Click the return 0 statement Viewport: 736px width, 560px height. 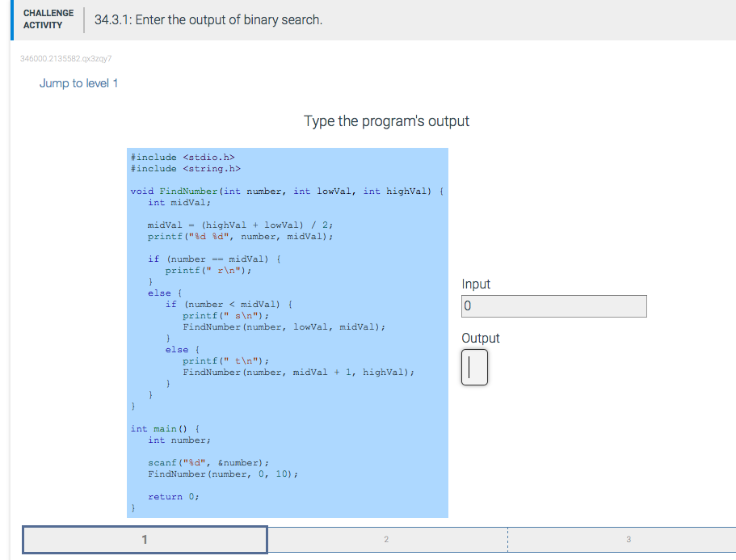coord(171,496)
